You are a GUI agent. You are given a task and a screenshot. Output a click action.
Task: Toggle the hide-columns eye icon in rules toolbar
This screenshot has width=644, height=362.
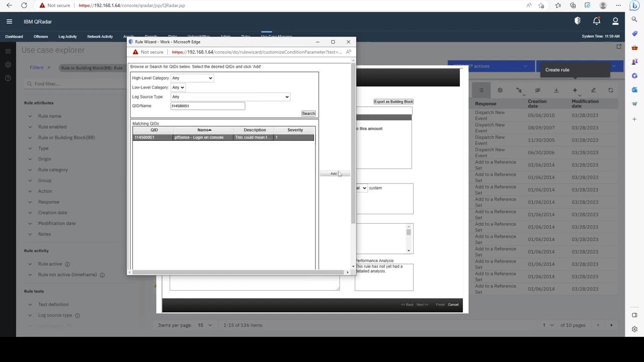tap(537, 90)
